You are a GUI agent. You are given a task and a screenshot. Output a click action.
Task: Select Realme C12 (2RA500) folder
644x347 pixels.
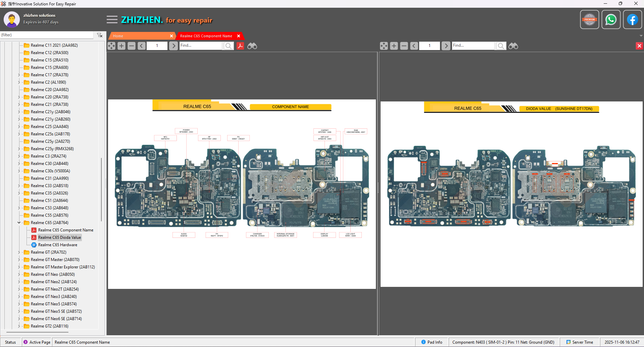(49, 53)
